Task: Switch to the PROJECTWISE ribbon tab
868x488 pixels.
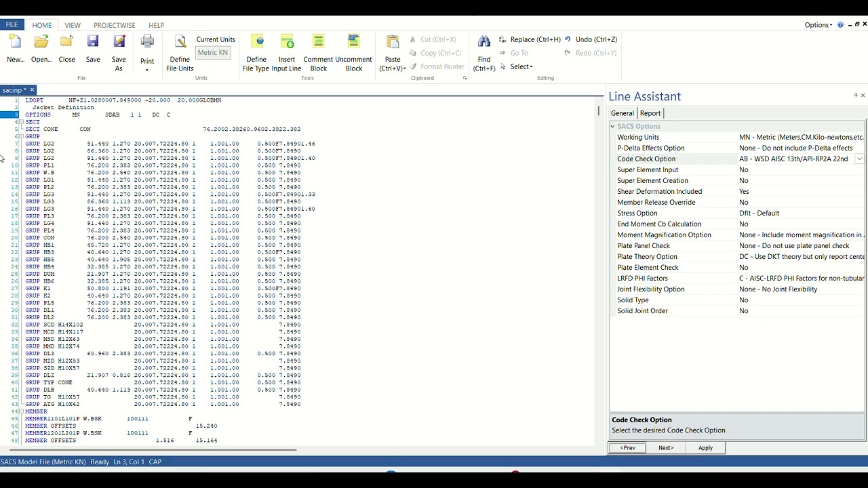Action: point(115,25)
